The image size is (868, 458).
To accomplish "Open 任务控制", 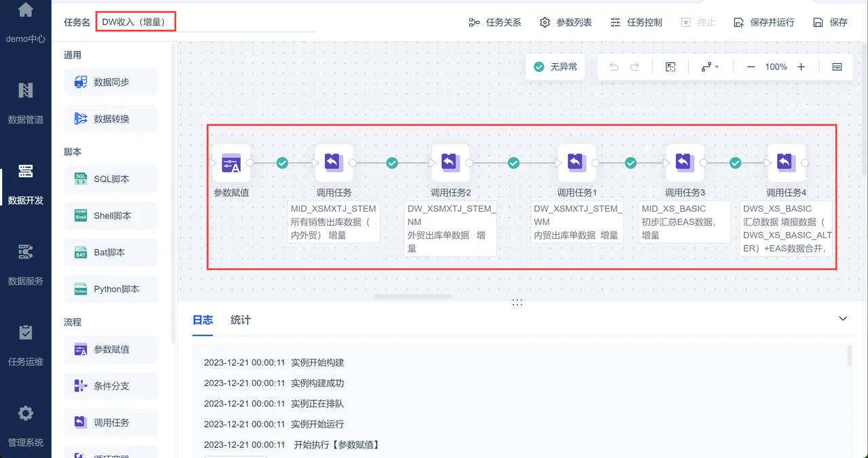I will 636,22.
